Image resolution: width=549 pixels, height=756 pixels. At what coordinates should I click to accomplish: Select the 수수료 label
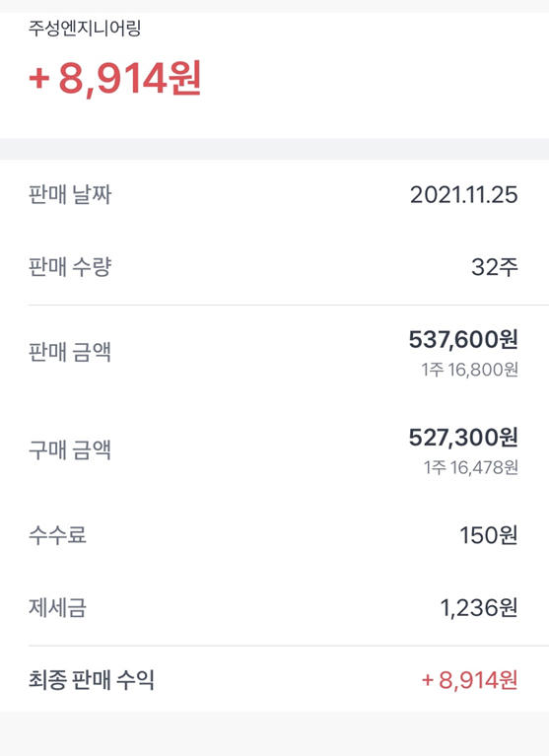point(57,534)
